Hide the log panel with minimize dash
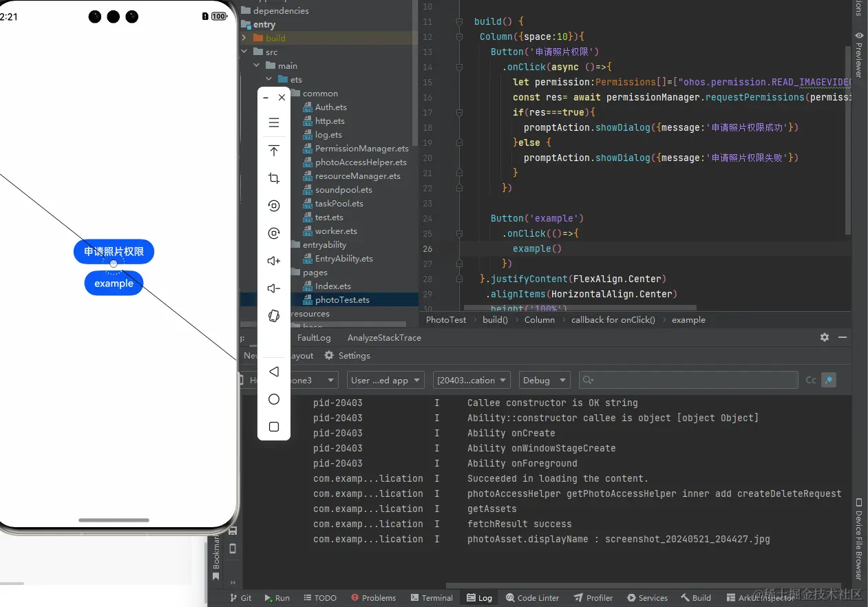The height and width of the screenshot is (607, 868). pos(843,337)
